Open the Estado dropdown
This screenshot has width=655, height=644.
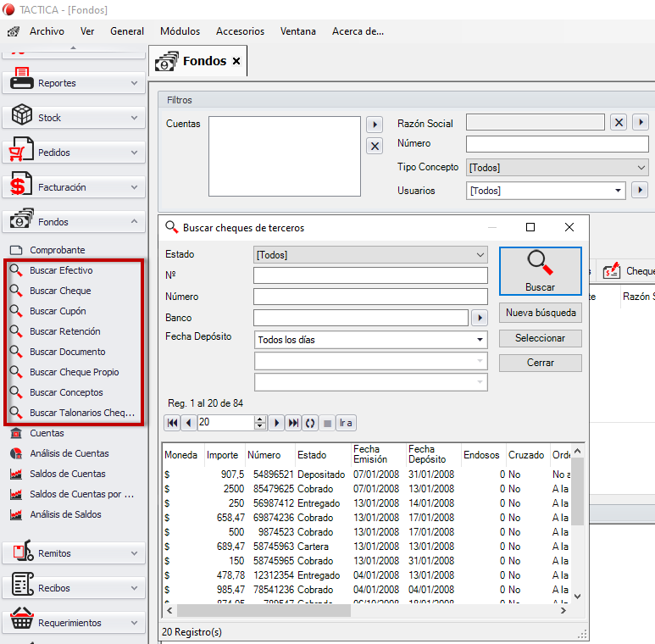[370, 255]
